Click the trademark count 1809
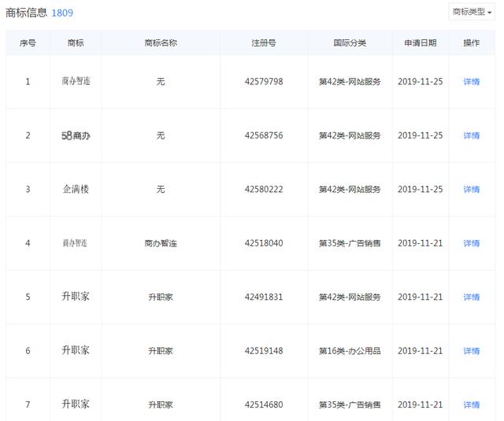Viewport: 504px width, 421px height. coord(62,13)
